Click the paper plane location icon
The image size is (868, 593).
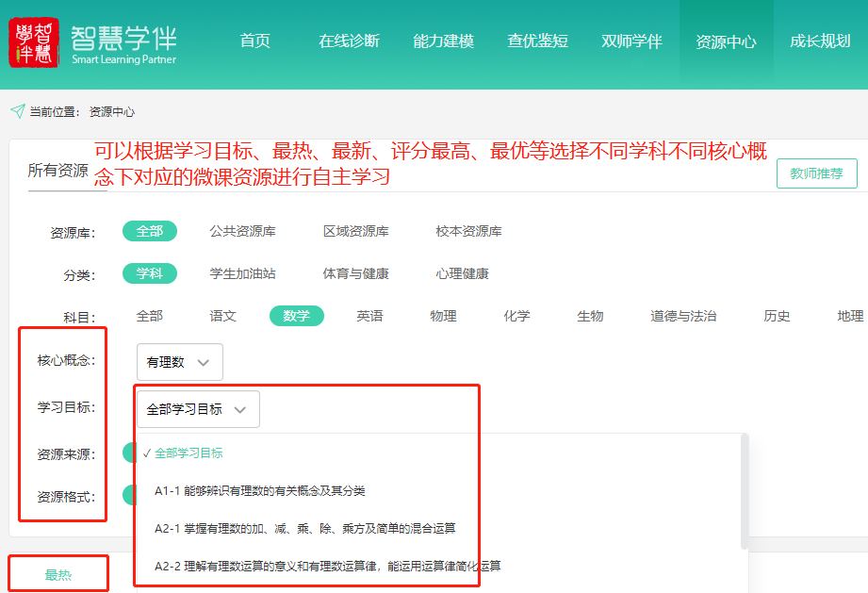coord(17,111)
